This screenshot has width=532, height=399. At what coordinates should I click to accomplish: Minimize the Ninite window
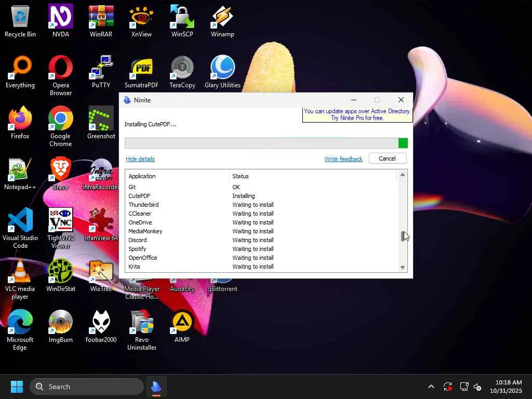point(353,100)
